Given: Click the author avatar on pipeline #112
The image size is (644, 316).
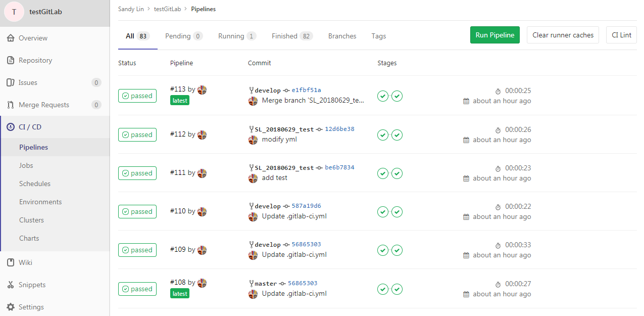Looking at the screenshot, I should point(202,135).
